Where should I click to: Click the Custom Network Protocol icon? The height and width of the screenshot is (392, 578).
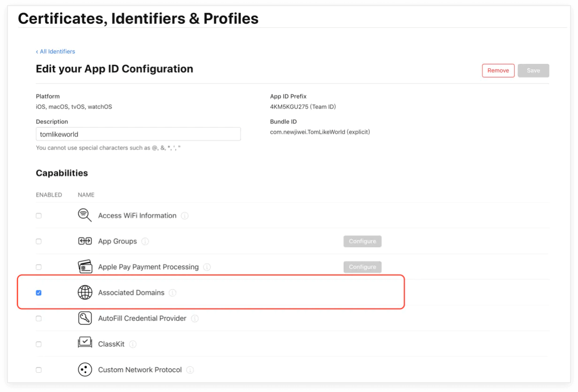[85, 369]
